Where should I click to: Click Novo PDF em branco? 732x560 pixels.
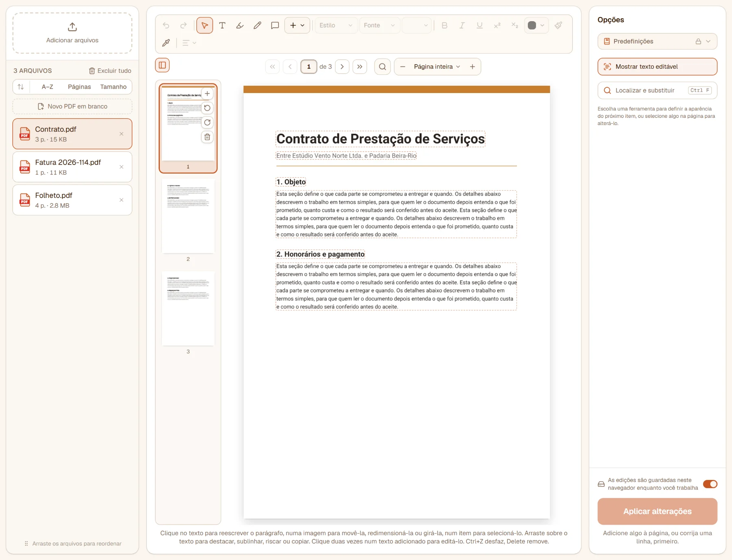pos(72,106)
